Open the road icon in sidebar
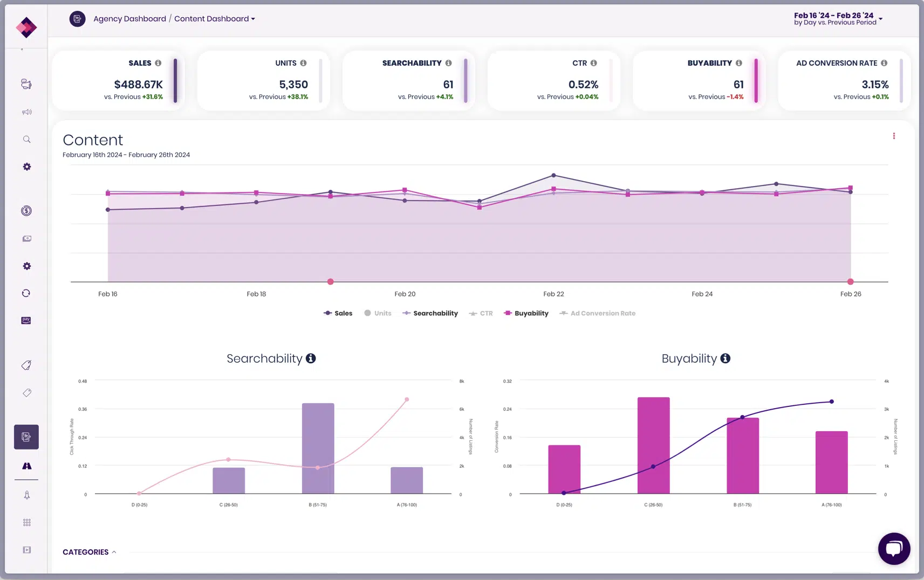The image size is (924, 580). 26,466
